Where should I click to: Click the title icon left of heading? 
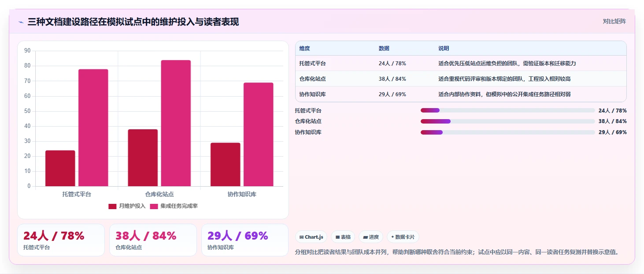pyautogui.click(x=21, y=22)
